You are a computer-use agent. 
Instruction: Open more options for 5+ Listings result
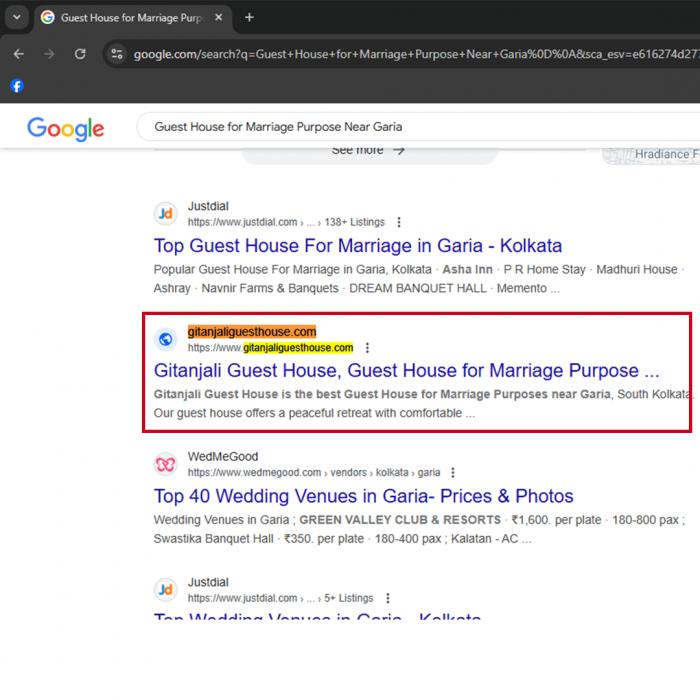[388, 598]
